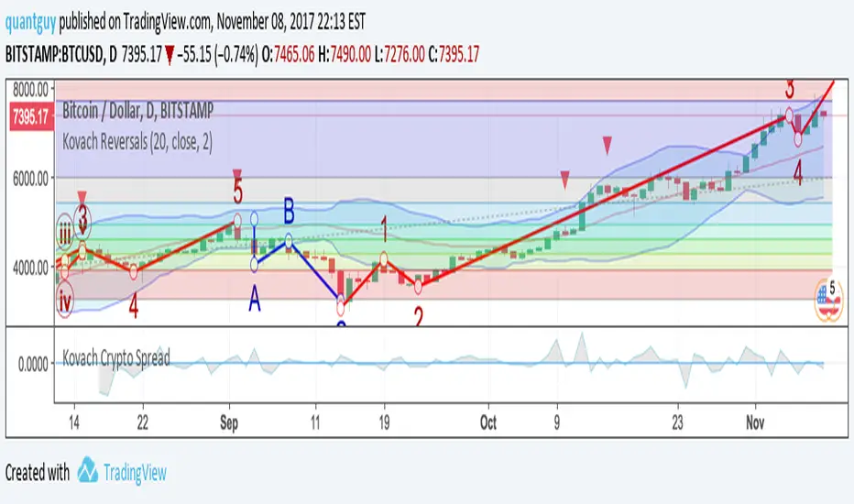Click the L:7276.00 low value
The height and width of the screenshot is (504, 854).
coord(400,54)
